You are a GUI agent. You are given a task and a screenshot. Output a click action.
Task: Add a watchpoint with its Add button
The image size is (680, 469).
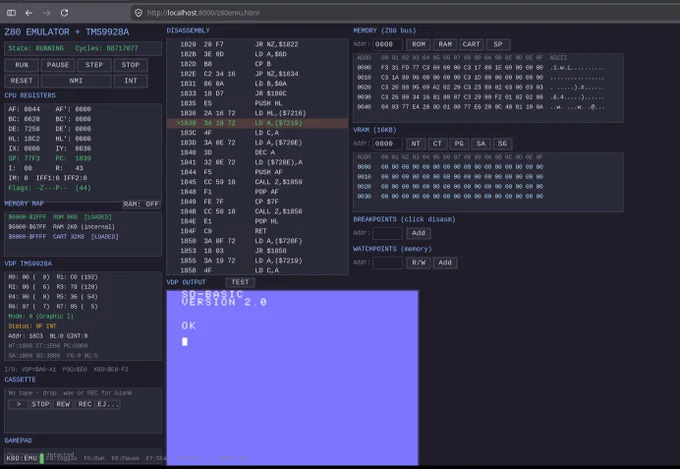pos(445,262)
